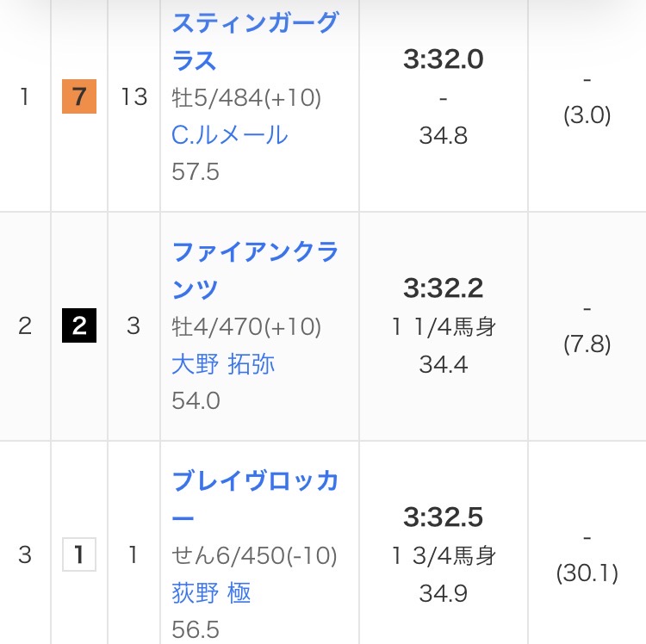Click weight info 牡5/484(+10)
The height and width of the screenshot is (644, 646).
246,99
